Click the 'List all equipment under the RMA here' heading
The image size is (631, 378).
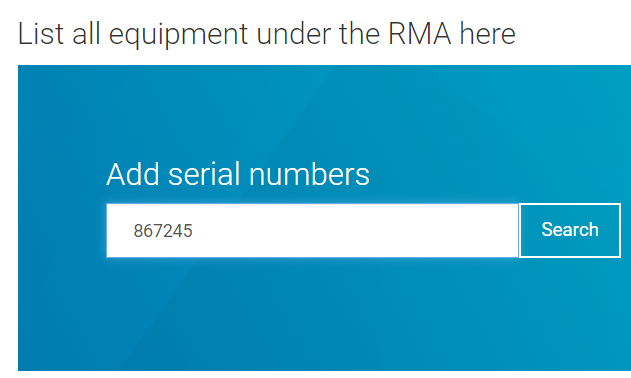click(x=266, y=34)
